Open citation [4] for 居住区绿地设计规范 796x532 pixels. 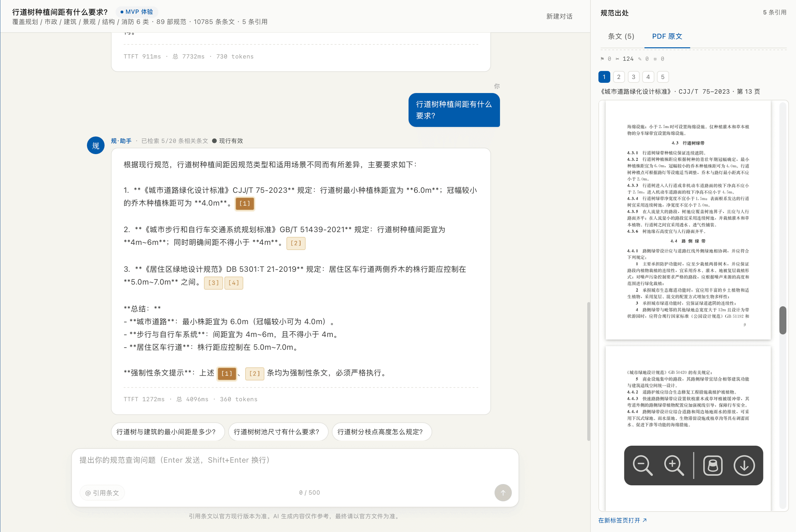point(233,283)
